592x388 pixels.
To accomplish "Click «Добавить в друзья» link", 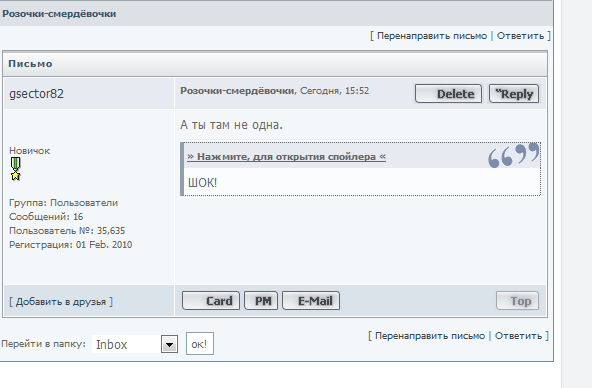I will click(x=61, y=302).
